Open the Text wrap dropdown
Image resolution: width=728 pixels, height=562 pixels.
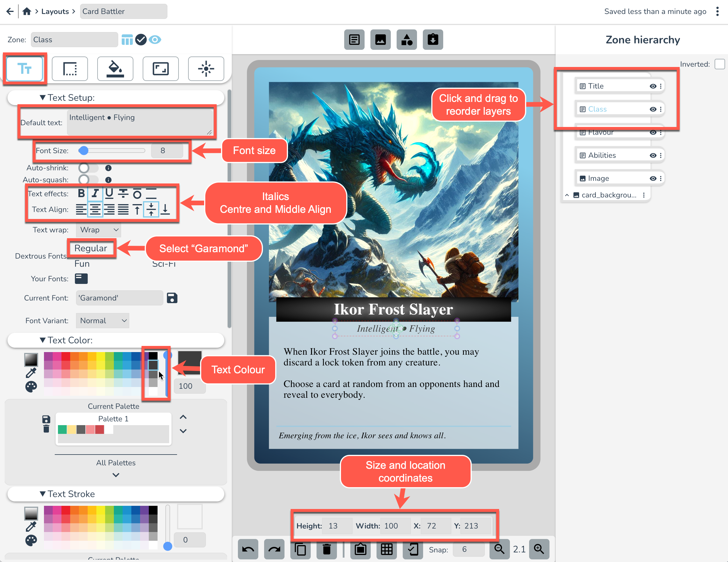[99, 230]
